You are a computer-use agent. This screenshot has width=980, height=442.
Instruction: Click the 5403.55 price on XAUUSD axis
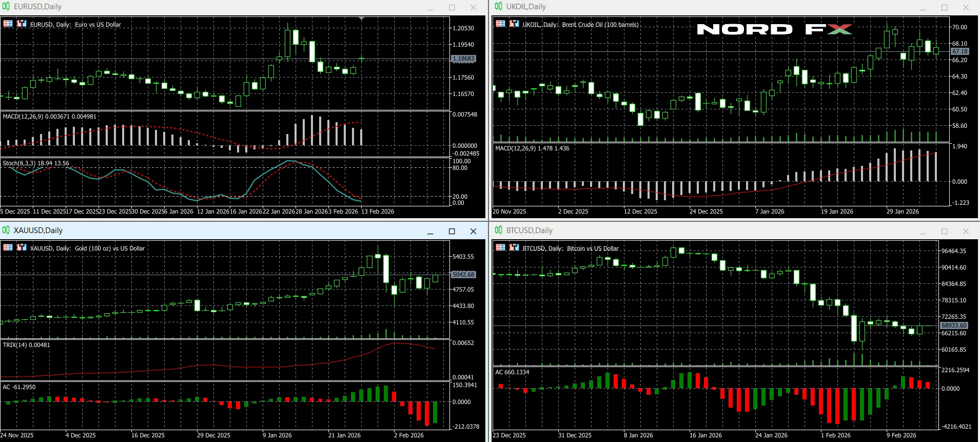pos(463,257)
